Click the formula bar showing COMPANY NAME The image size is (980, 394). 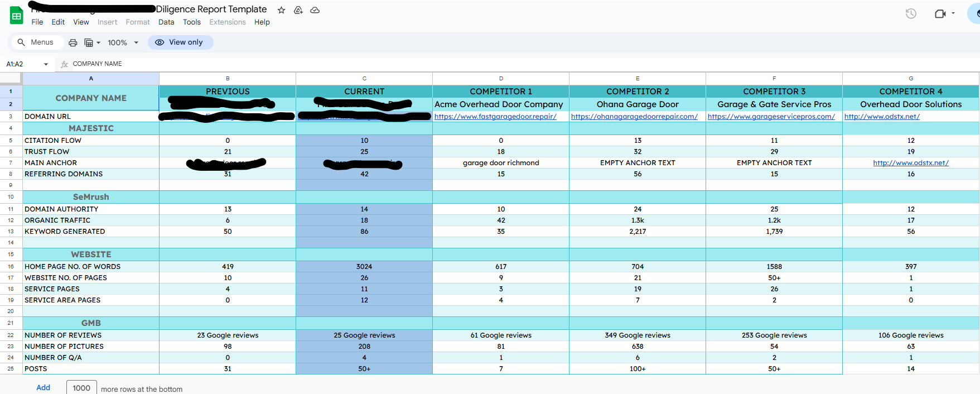click(524, 64)
